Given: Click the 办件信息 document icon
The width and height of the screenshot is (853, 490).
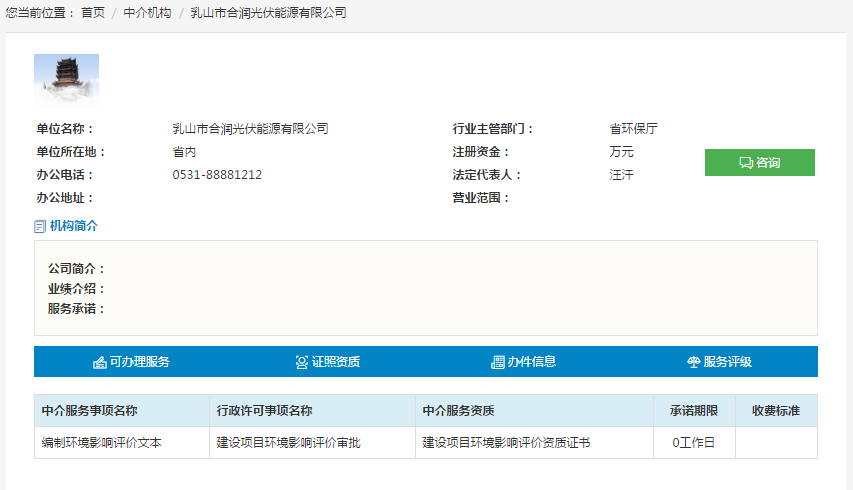Looking at the screenshot, I should point(497,362).
